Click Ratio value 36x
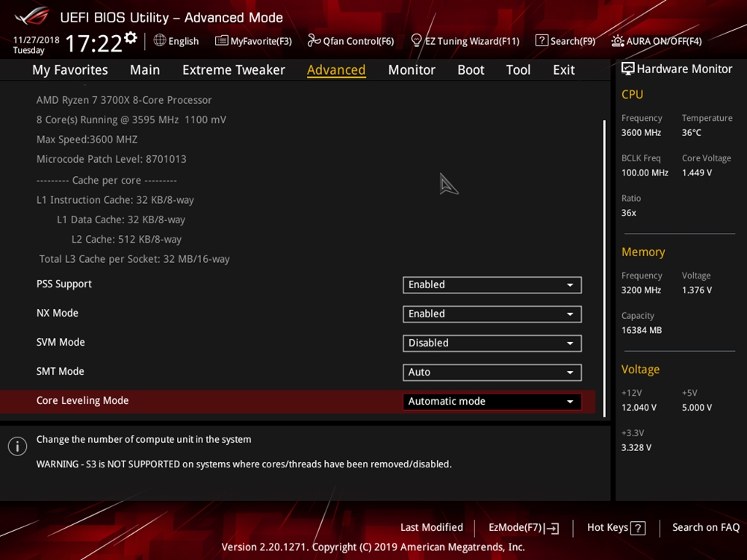Viewport: 747px width, 560px height. tap(628, 213)
